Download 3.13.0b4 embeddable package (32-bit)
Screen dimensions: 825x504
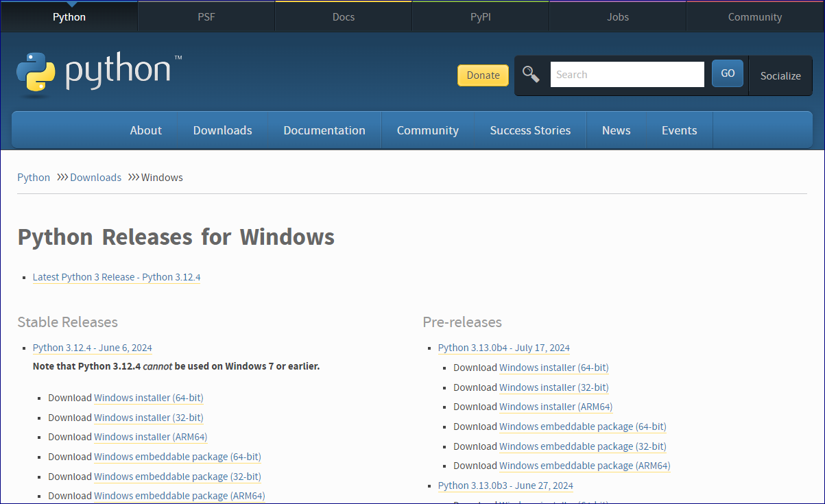pos(583,446)
